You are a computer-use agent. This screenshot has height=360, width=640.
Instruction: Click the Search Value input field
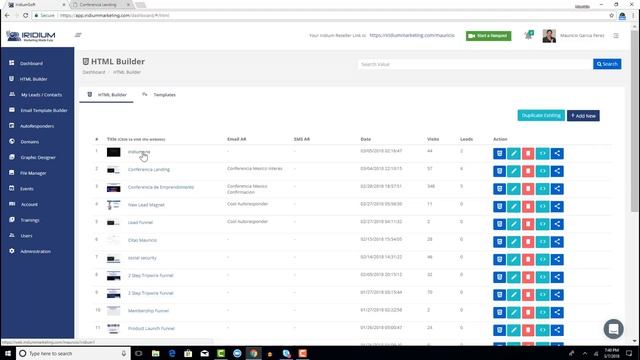[476, 64]
